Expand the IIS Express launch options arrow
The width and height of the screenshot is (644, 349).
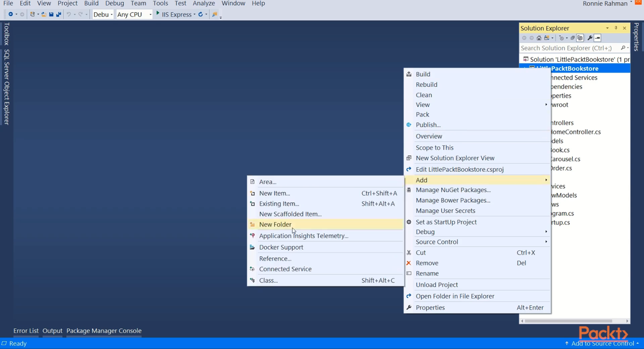coord(194,14)
